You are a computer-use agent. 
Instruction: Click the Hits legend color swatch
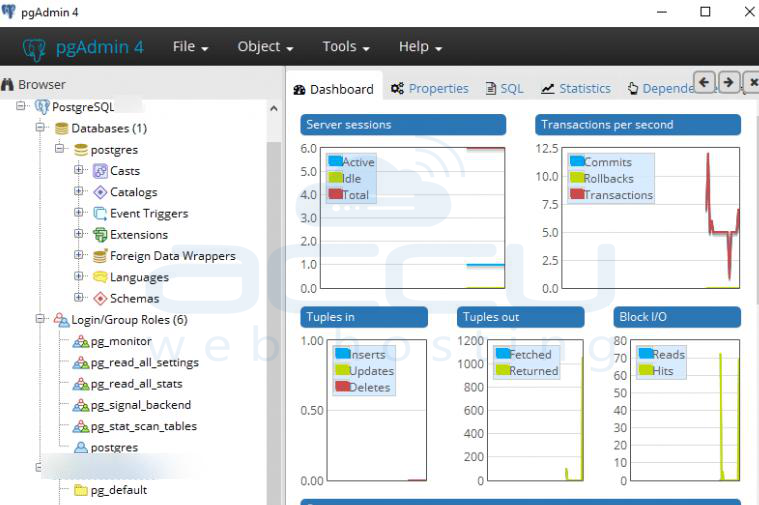click(x=646, y=370)
